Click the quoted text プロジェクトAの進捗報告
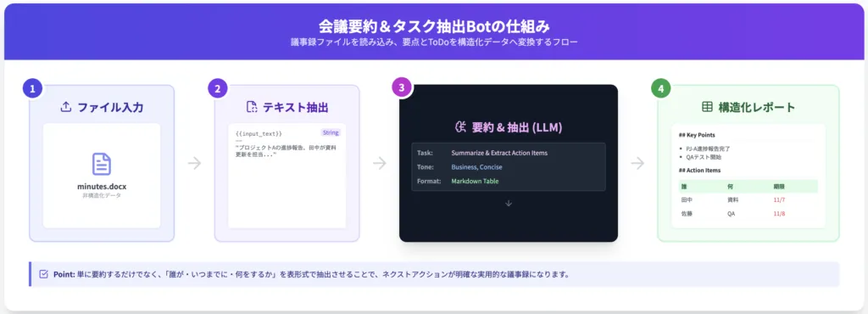 (287, 151)
